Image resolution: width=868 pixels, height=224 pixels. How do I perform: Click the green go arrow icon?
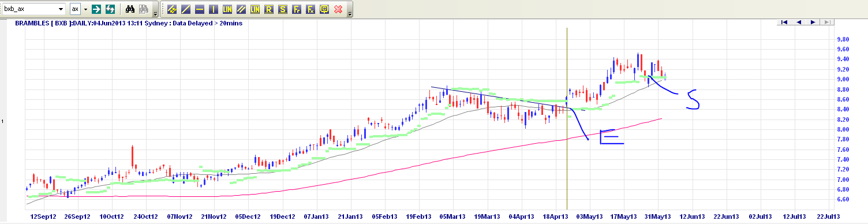(x=96, y=9)
